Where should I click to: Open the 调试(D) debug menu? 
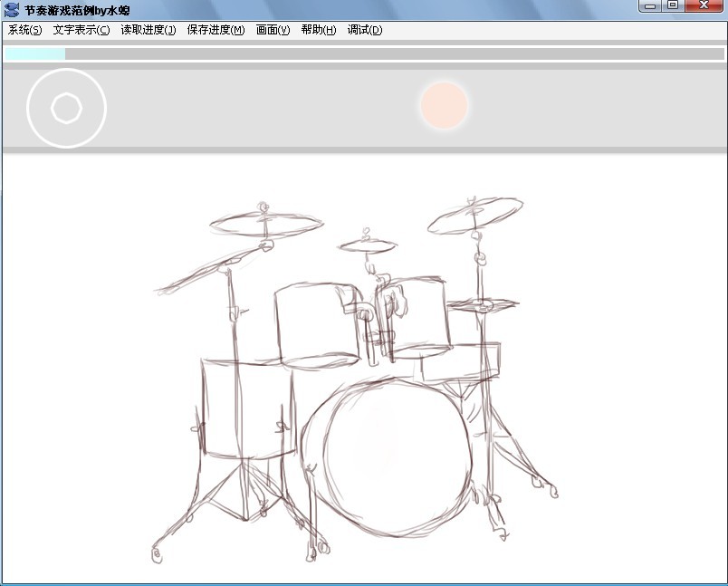[364, 30]
